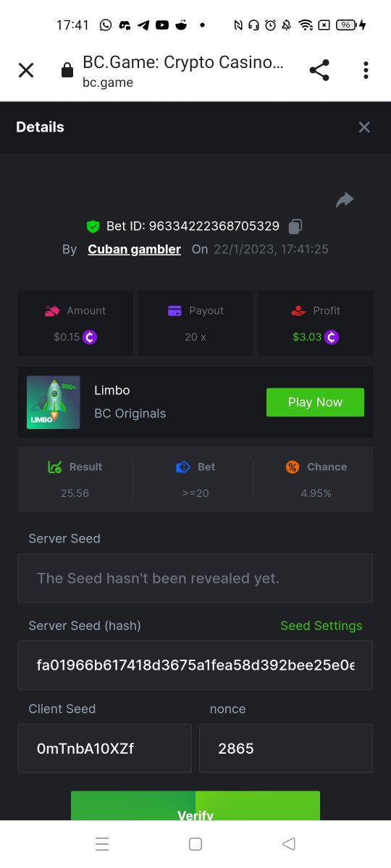Tap the green verified shield icon

point(93,226)
